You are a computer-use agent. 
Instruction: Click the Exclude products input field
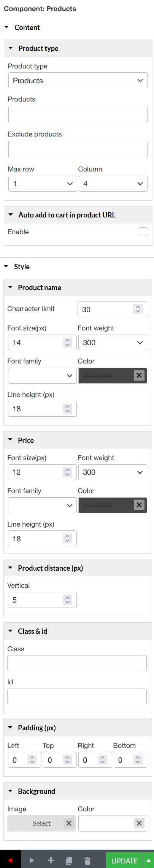78,149
